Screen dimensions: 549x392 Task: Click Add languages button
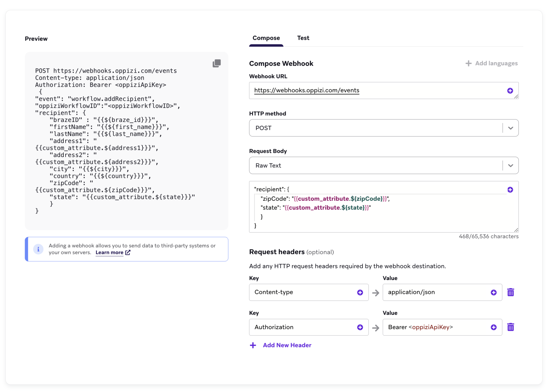[x=491, y=63]
